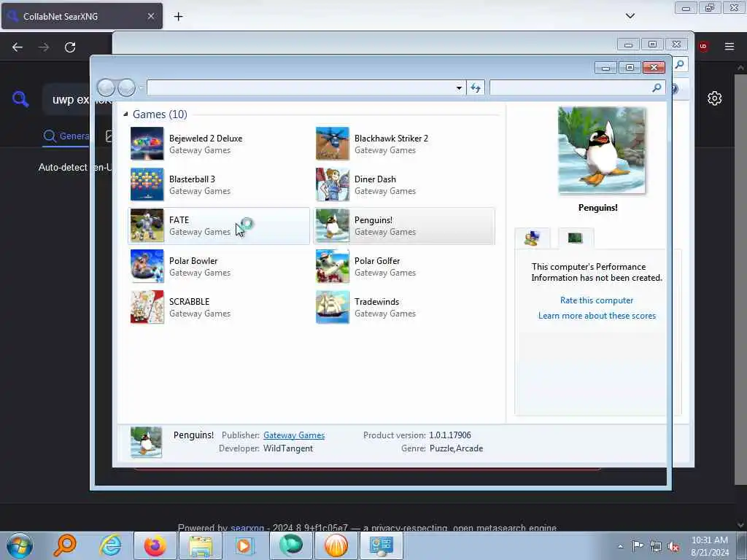The image size is (747, 560).
Task: Open a new browser tab
Action: point(178,16)
